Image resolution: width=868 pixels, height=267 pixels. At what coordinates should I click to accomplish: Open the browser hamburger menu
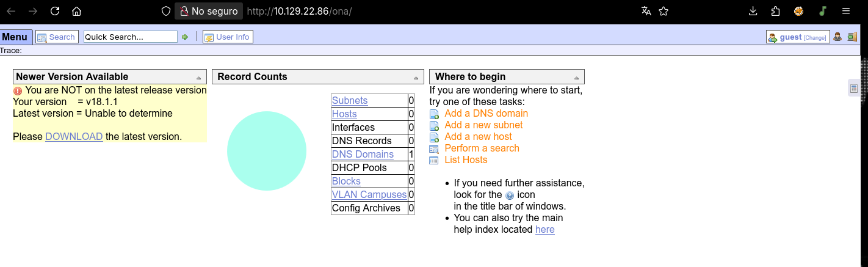pos(845,11)
